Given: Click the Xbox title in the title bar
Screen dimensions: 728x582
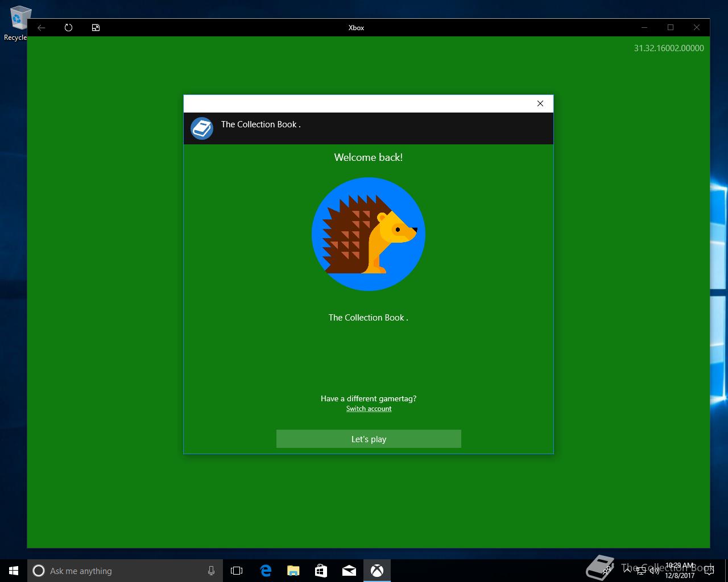Looking at the screenshot, I should [356, 27].
